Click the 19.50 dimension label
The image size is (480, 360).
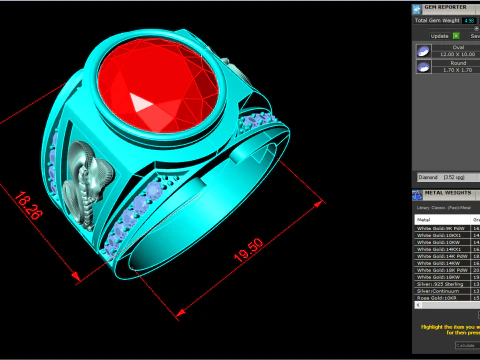click(249, 250)
